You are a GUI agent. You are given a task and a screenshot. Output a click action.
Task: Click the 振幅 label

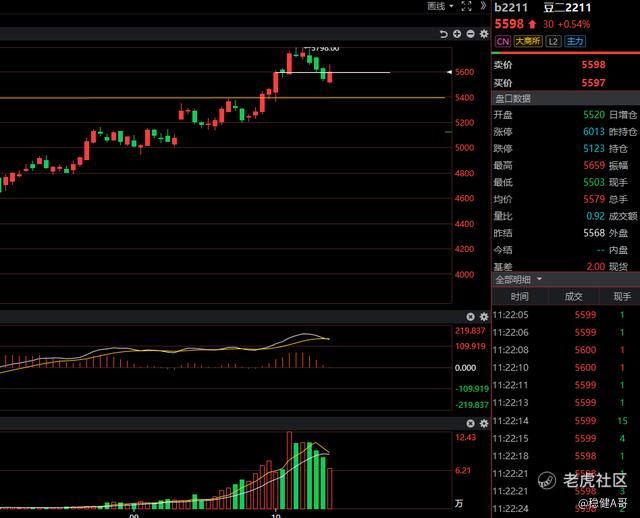pos(618,165)
